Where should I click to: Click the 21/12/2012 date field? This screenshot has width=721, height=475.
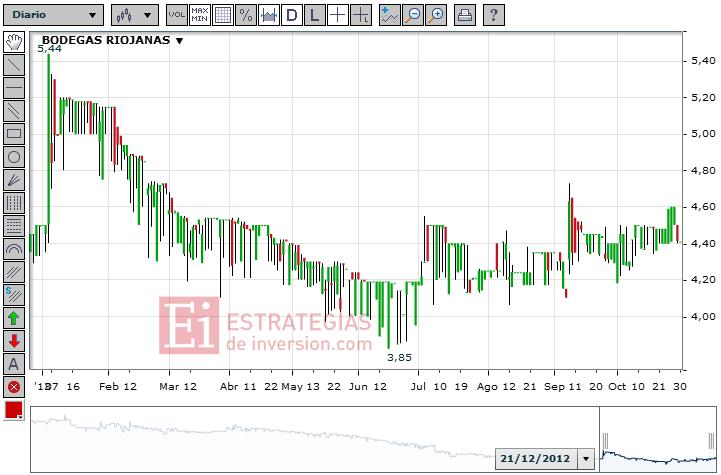(x=535, y=458)
